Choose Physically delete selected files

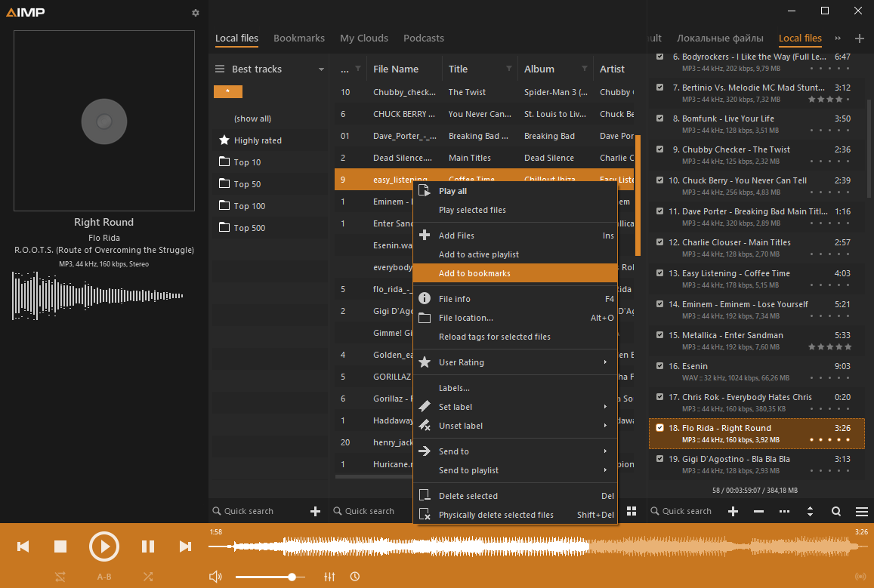(516, 515)
